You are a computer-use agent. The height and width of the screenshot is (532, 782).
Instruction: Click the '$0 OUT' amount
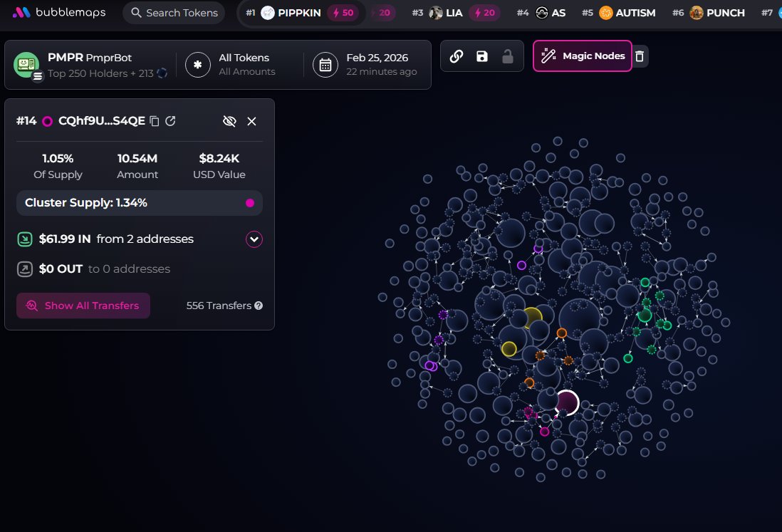pyautogui.click(x=61, y=269)
